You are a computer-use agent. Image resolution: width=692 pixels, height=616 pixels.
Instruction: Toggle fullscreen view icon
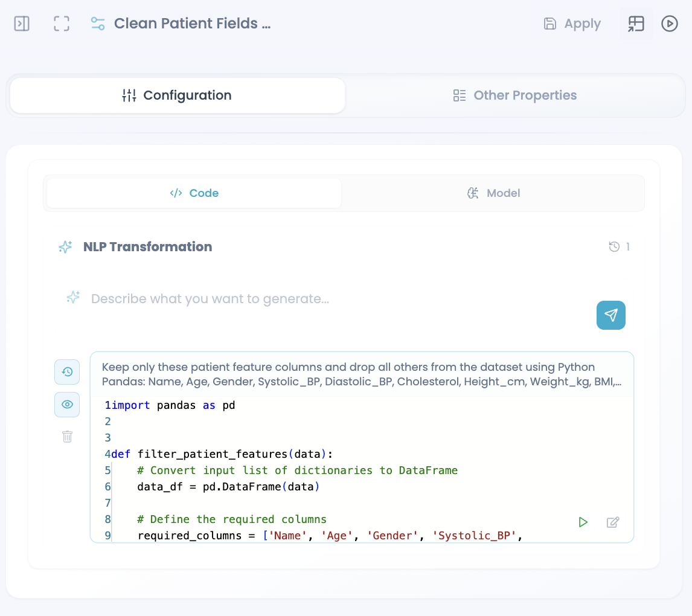(62, 24)
